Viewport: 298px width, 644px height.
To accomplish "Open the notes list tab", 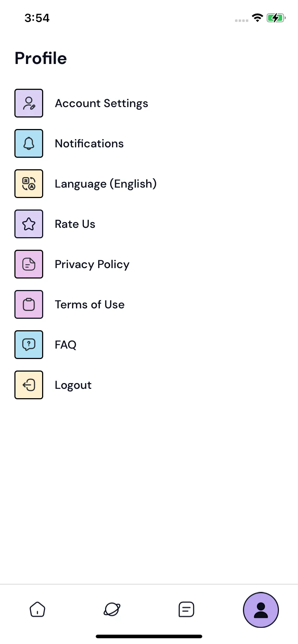I will coord(186,609).
